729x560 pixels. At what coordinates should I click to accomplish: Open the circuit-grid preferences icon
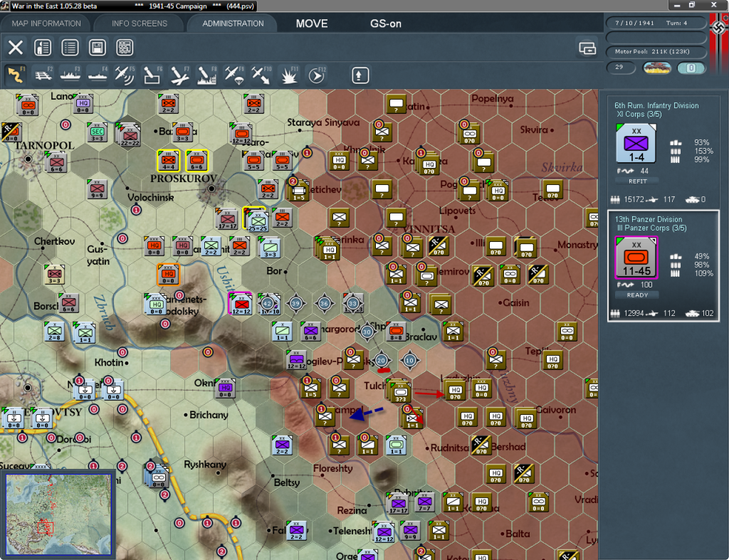pyautogui.click(x=125, y=48)
